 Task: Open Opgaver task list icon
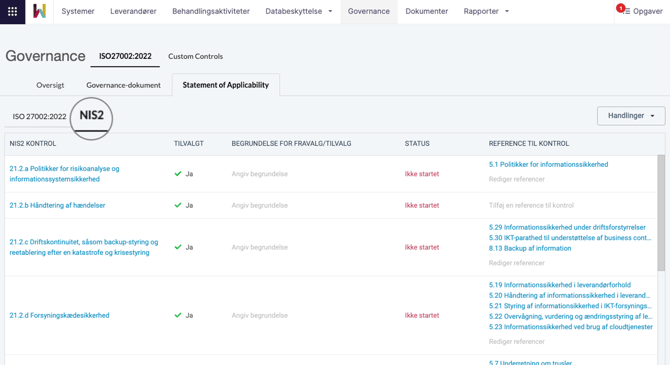[626, 12]
